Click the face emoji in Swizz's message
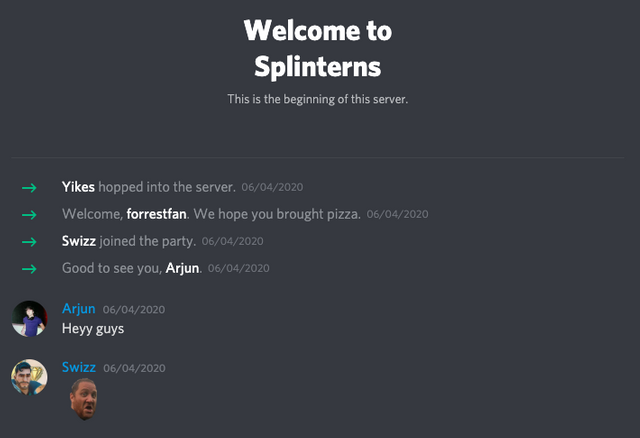The height and width of the screenshot is (438, 640). tap(83, 398)
